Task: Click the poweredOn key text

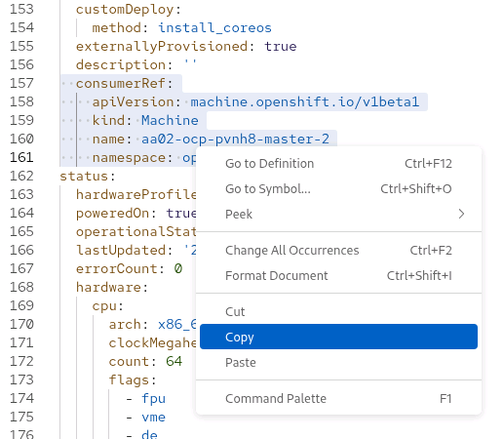Action: pos(112,214)
